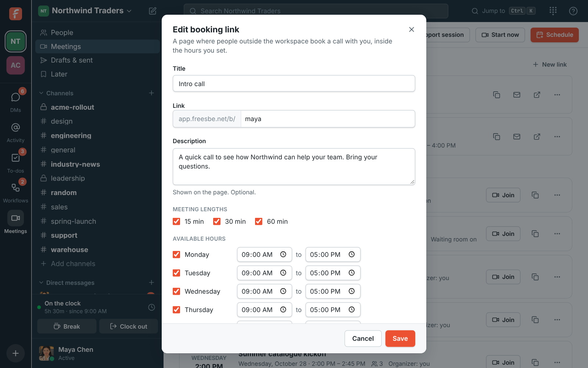Toggle the Tuesday availability checkbox
This screenshot has height=368, width=588.
(x=176, y=273)
